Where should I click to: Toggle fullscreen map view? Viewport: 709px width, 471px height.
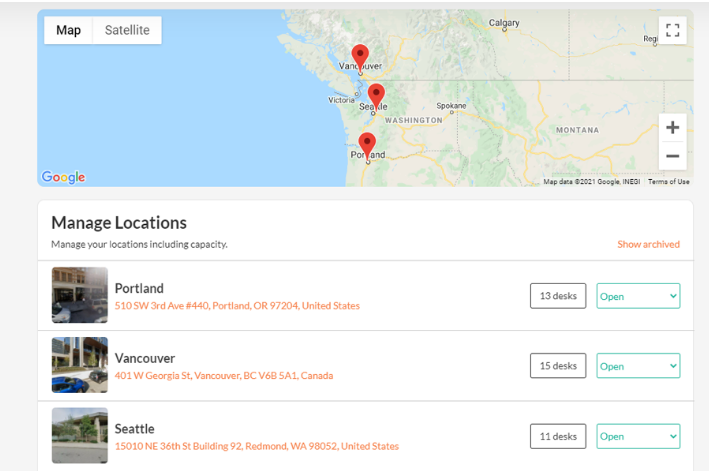673,30
